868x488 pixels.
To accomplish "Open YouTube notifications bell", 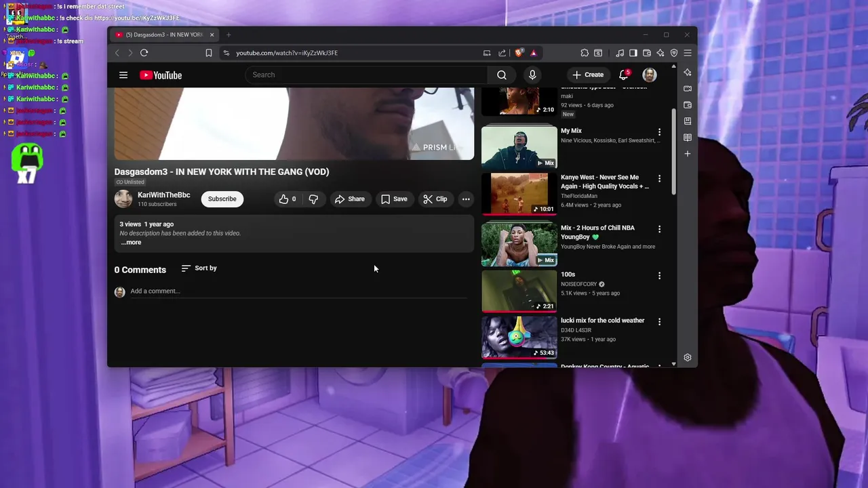I will (624, 75).
